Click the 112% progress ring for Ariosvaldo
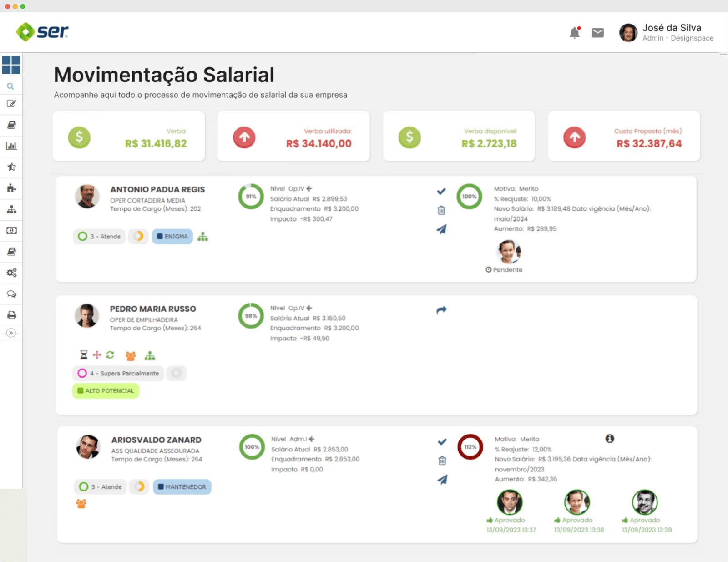728x562 pixels. click(470, 447)
